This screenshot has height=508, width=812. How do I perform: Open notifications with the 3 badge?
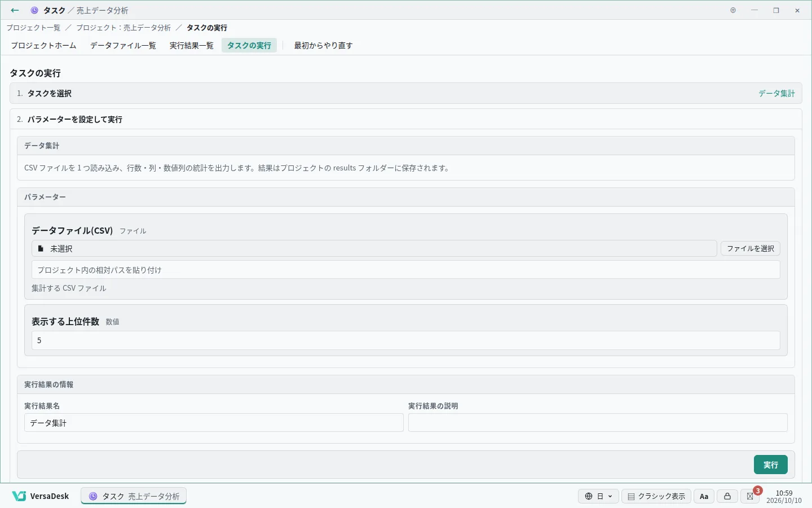pos(751,496)
